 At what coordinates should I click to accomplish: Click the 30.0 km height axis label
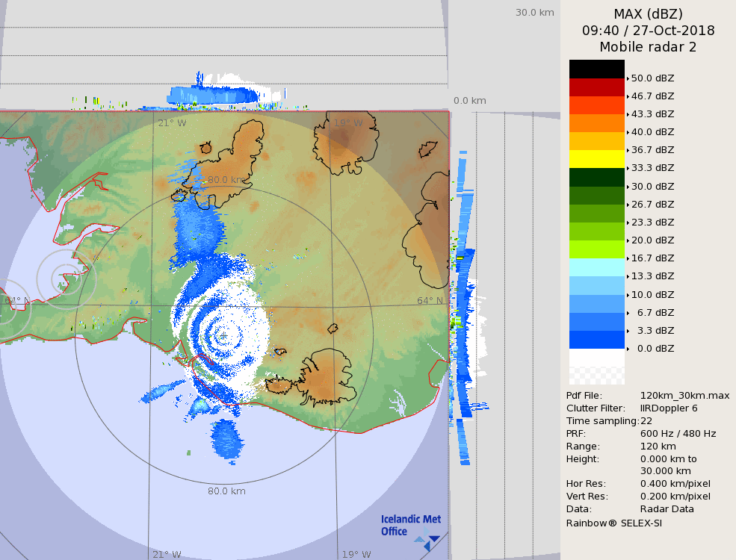[534, 13]
